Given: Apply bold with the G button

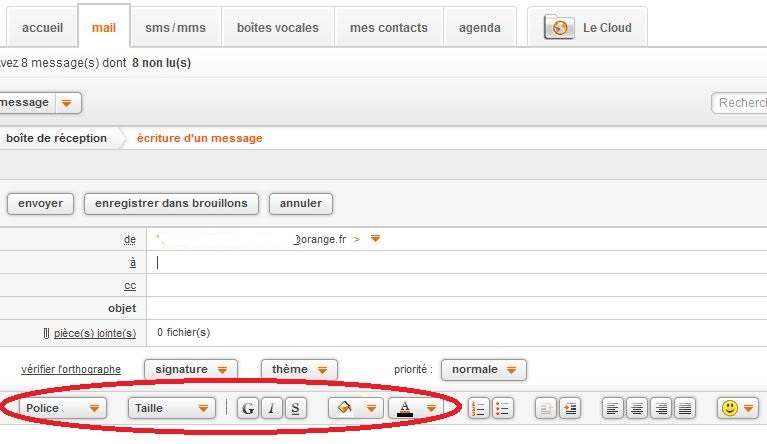Looking at the screenshot, I should [x=247, y=408].
